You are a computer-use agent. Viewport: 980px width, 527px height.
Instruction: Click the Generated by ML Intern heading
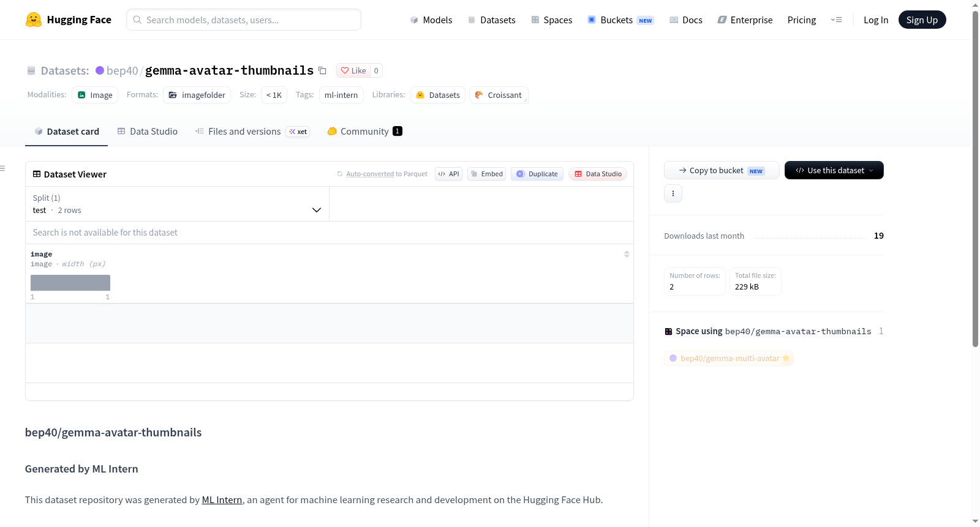tap(81, 469)
